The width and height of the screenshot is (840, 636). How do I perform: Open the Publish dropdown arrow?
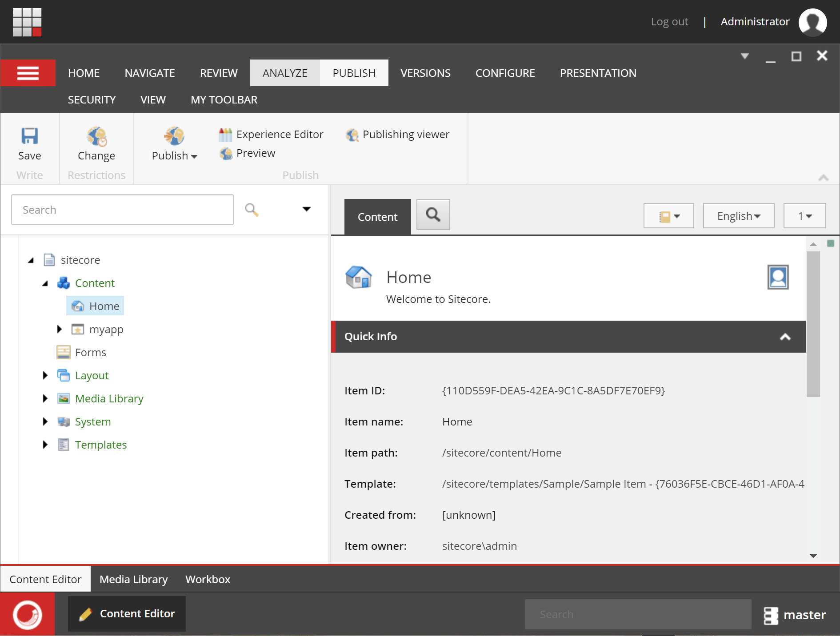(194, 156)
